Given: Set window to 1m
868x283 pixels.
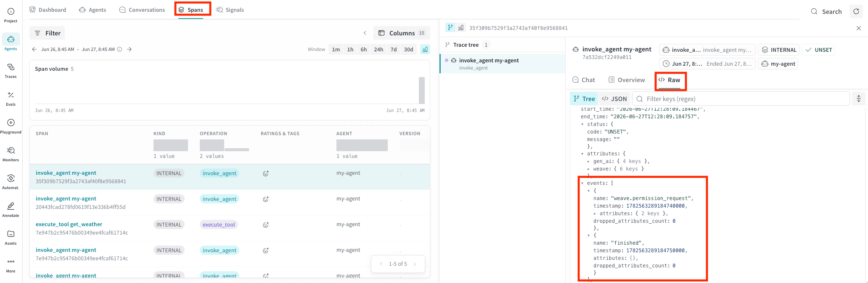Looking at the screenshot, I should coord(336,49).
